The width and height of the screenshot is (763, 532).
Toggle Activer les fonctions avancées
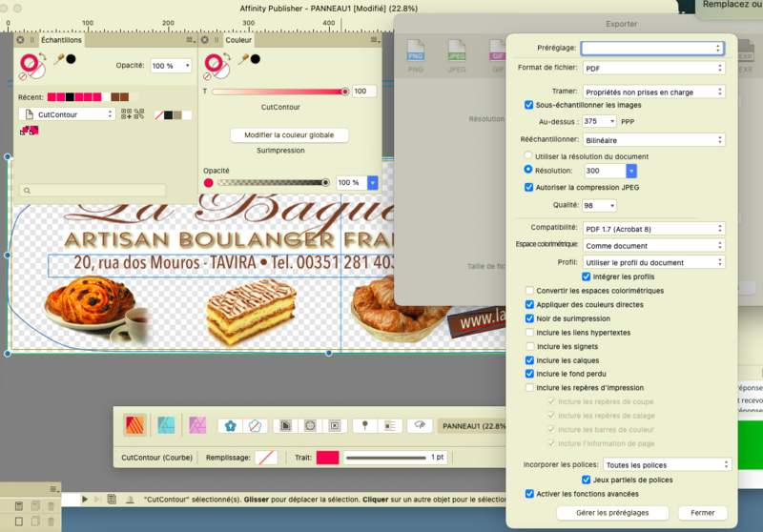pos(529,494)
